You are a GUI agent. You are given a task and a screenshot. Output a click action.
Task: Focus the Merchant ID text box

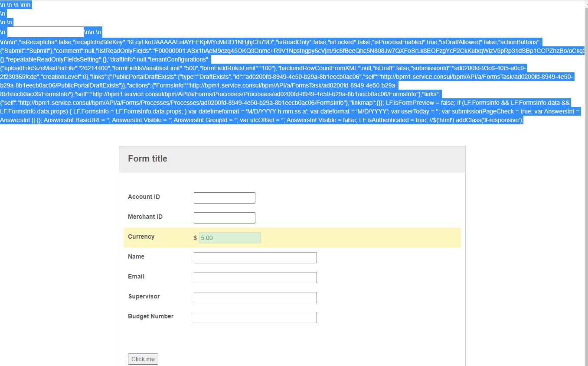pyautogui.click(x=224, y=218)
